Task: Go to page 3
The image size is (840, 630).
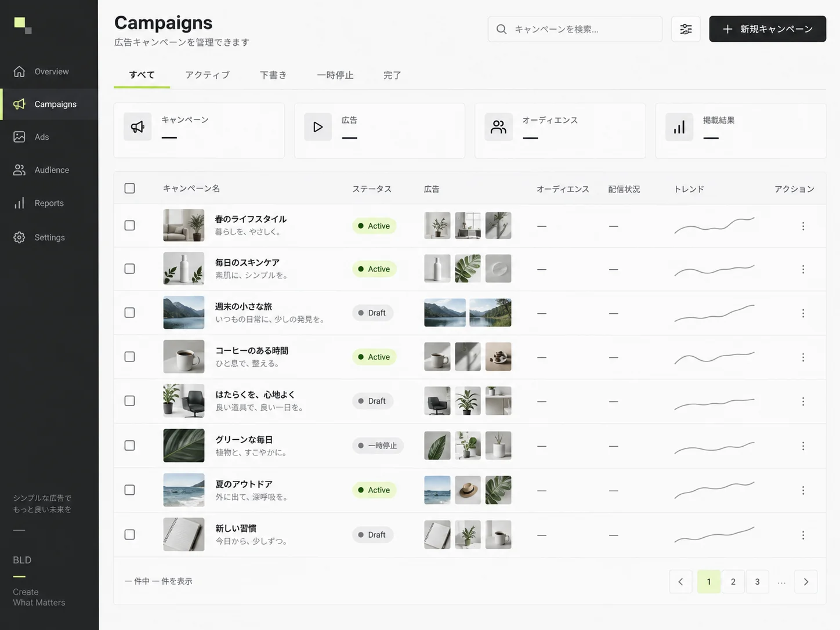Action: 757,582
